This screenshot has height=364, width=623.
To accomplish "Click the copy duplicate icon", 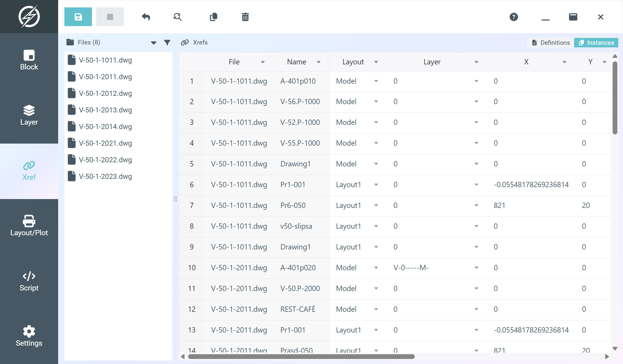I will point(214,17).
